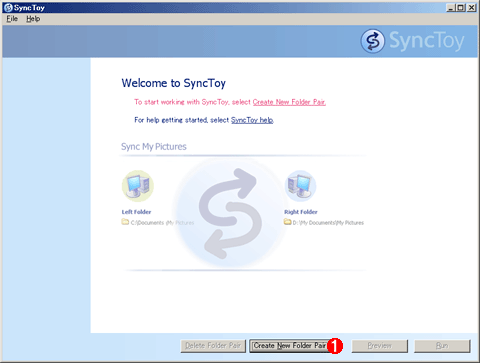Click the Create New Folder Pair link
This screenshot has width=480, height=363.
[289, 102]
